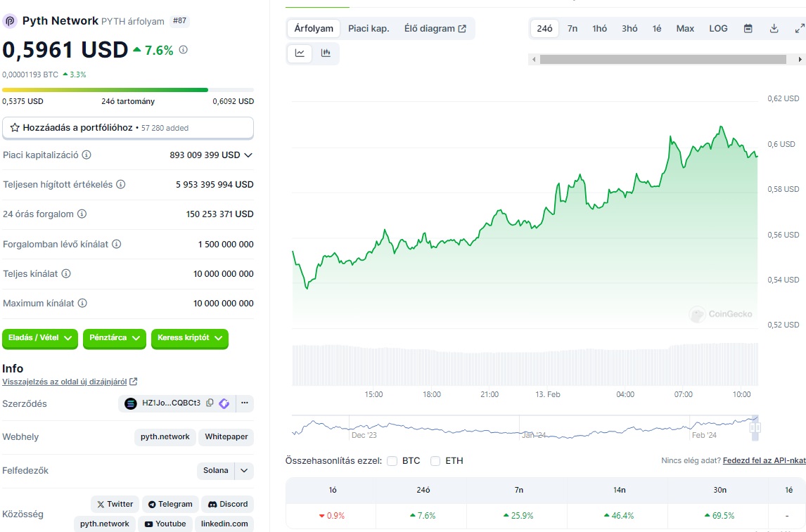Viewport: 806px width, 532px height.
Task: Click the Pyth Network coin logo
Action: tap(10, 21)
